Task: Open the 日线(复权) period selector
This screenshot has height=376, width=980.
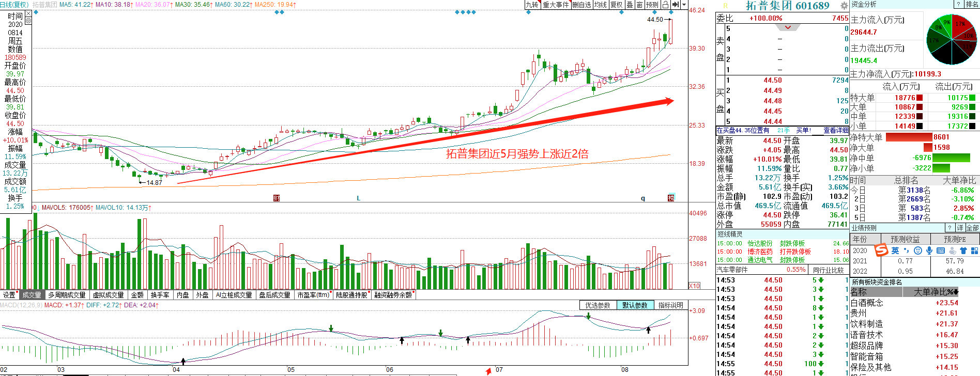Action: click(14, 5)
